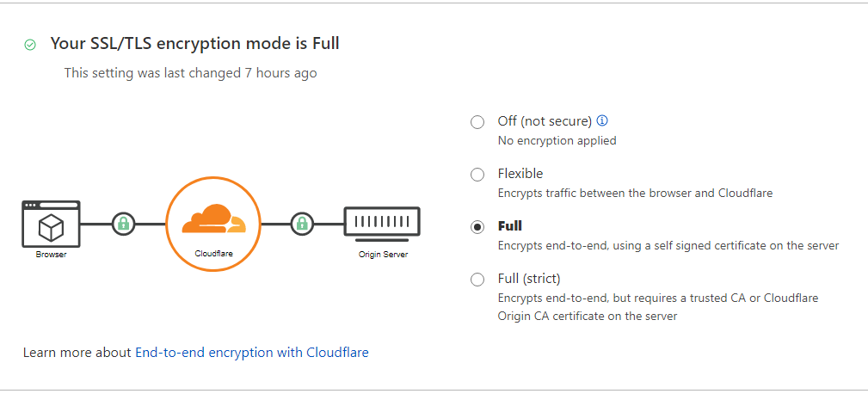Screen dimensions: 868x400
Task: Click the Browser window icon in diagram
Action: pyautogui.click(x=51, y=224)
